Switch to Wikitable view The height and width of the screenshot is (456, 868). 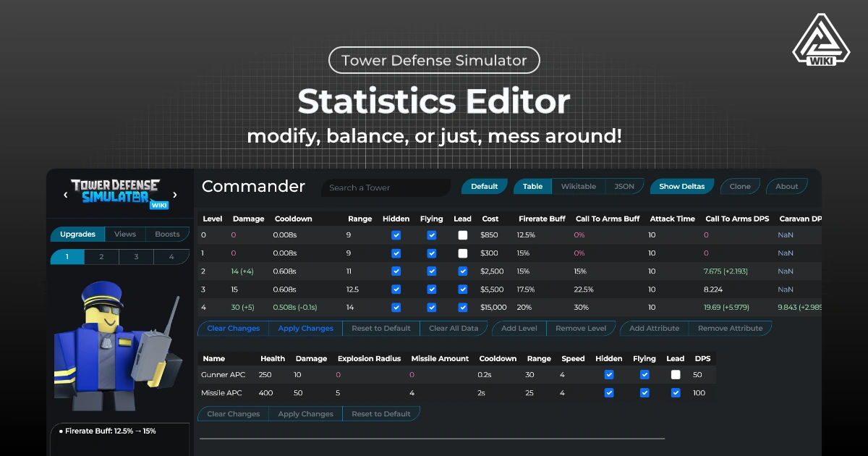579,186
